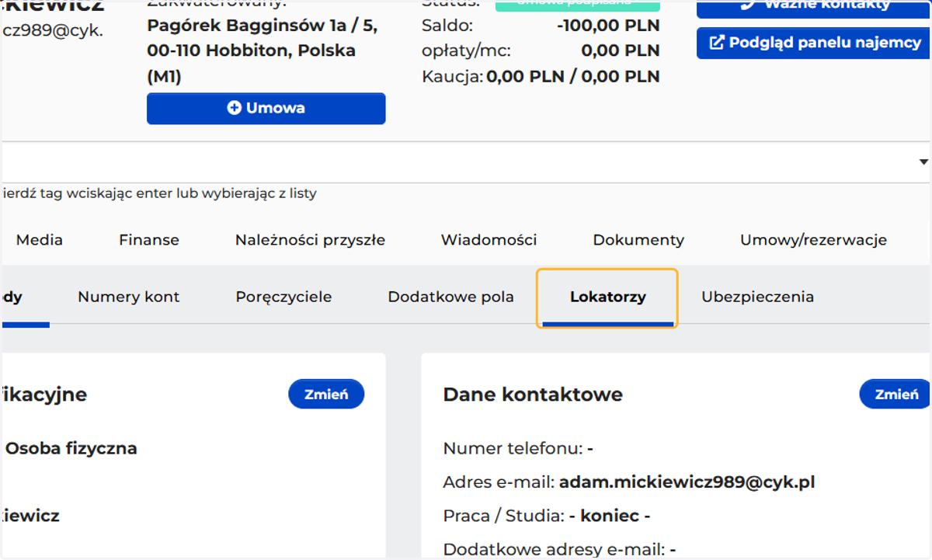
Task: Switch to Numery kont subtab
Action: pyautogui.click(x=129, y=297)
